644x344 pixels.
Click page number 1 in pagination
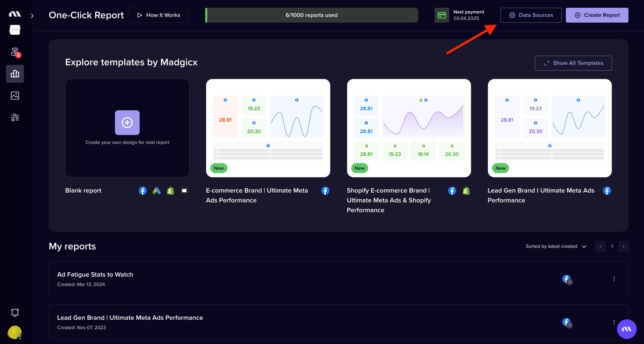[x=612, y=246]
